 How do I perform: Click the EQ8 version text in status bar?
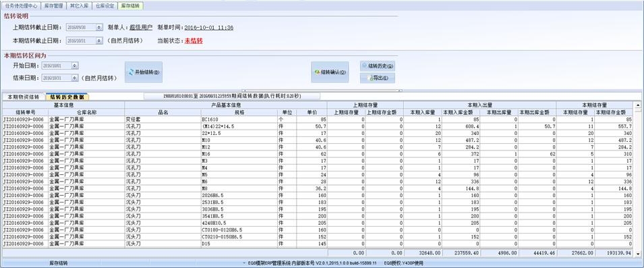[312, 263]
